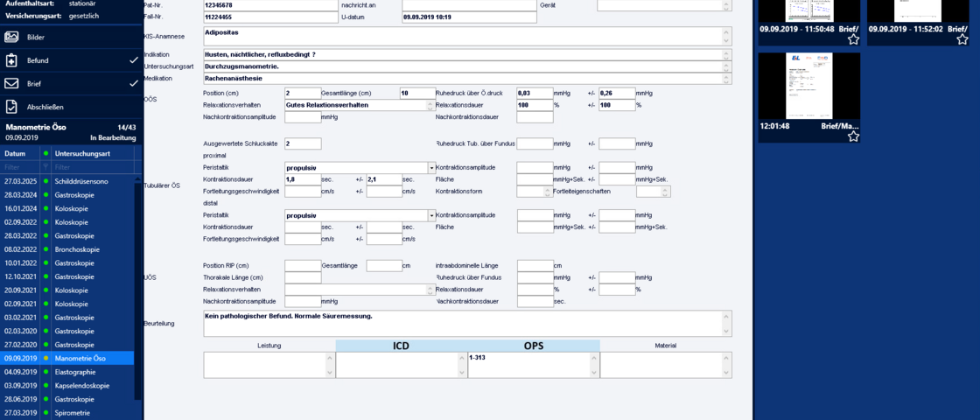This screenshot has height=420, width=980.
Task: Select the Bronchoskopie exam from 08.02.2022
Action: [x=66, y=249]
